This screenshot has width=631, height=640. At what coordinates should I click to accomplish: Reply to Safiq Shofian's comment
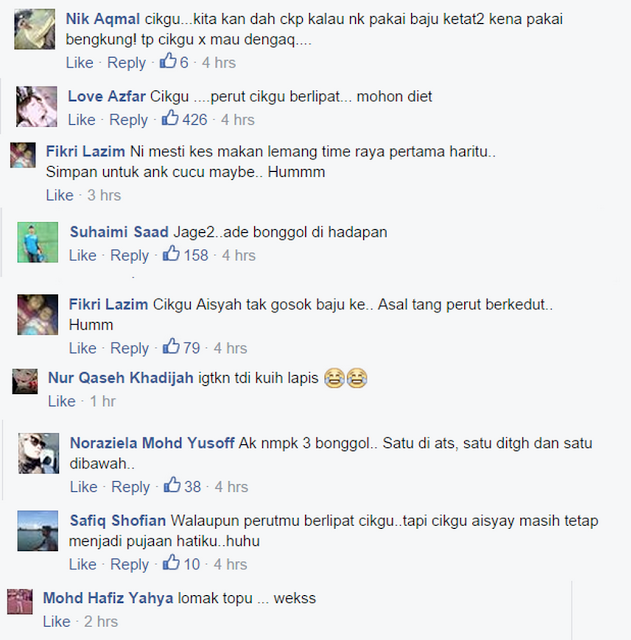(x=129, y=564)
